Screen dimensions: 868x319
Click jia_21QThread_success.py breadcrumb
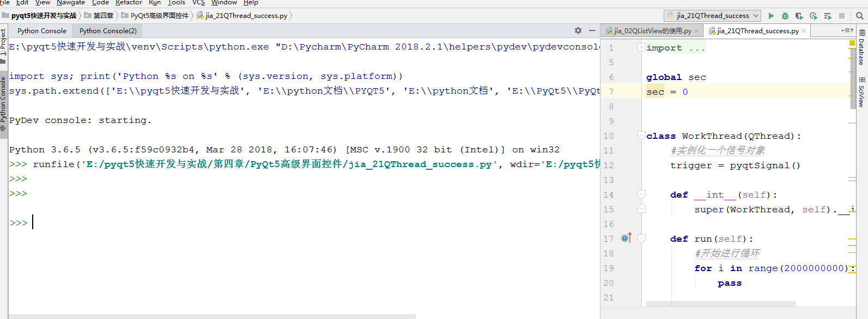pos(242,16)
